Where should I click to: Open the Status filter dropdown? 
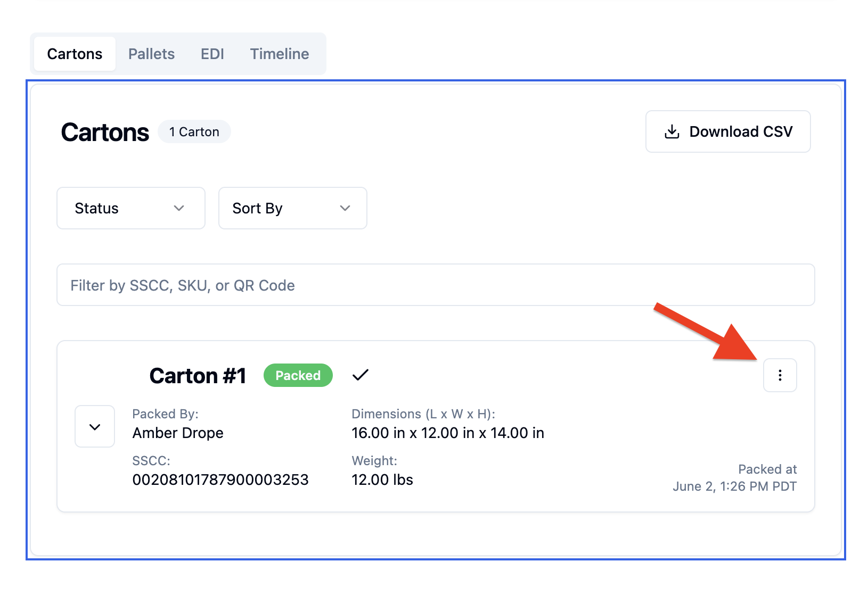click(131, 208)
